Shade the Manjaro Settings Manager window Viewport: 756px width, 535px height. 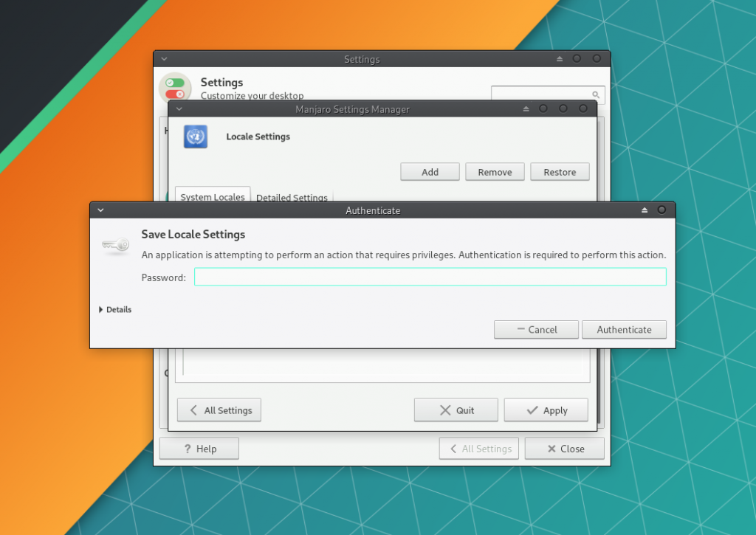click(526, 109)
